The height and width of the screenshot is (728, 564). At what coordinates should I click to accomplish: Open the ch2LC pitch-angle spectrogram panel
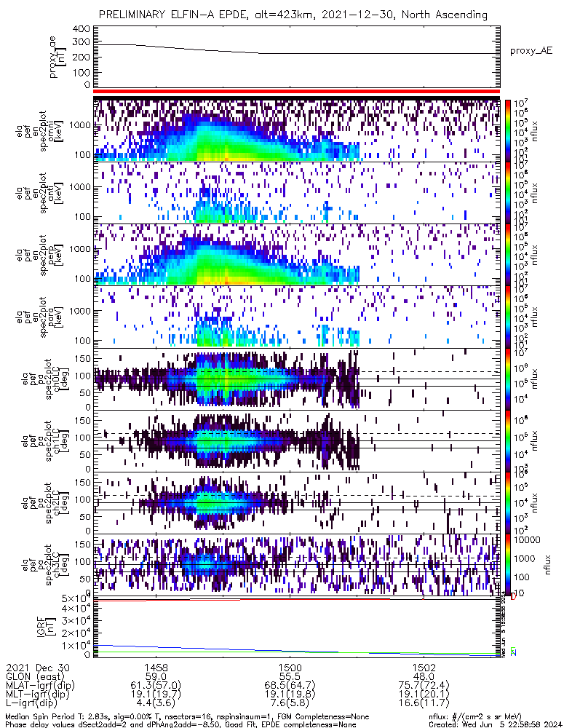point(297,502)
